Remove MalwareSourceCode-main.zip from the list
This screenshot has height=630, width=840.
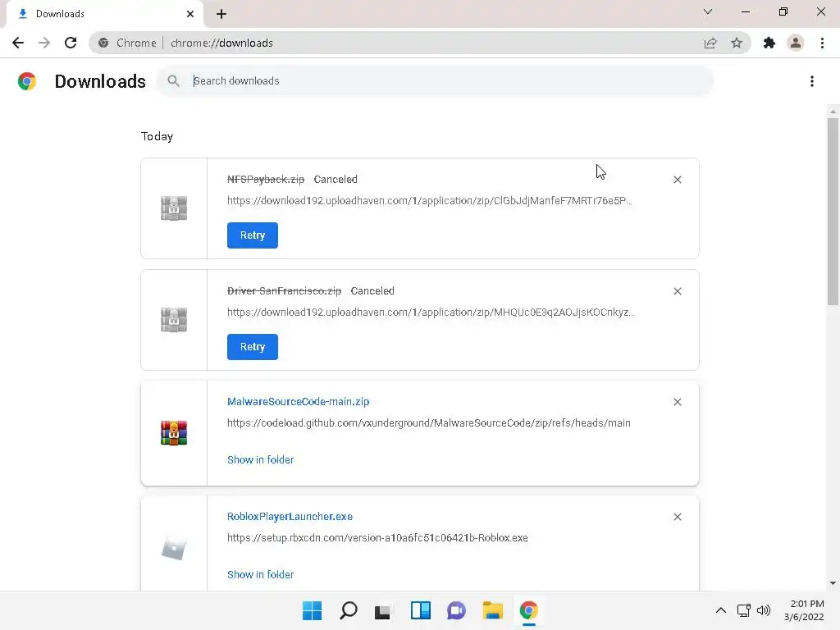(677, 402)
